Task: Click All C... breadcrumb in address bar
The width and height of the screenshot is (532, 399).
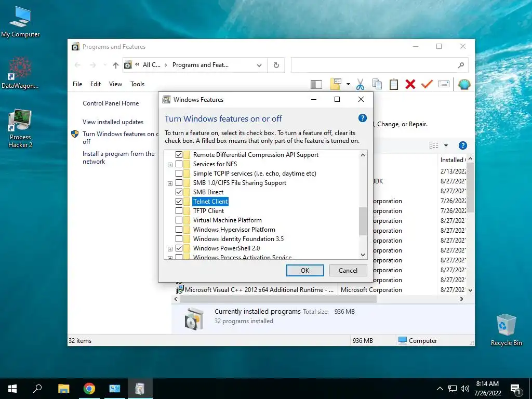Action: coord(151,65)
